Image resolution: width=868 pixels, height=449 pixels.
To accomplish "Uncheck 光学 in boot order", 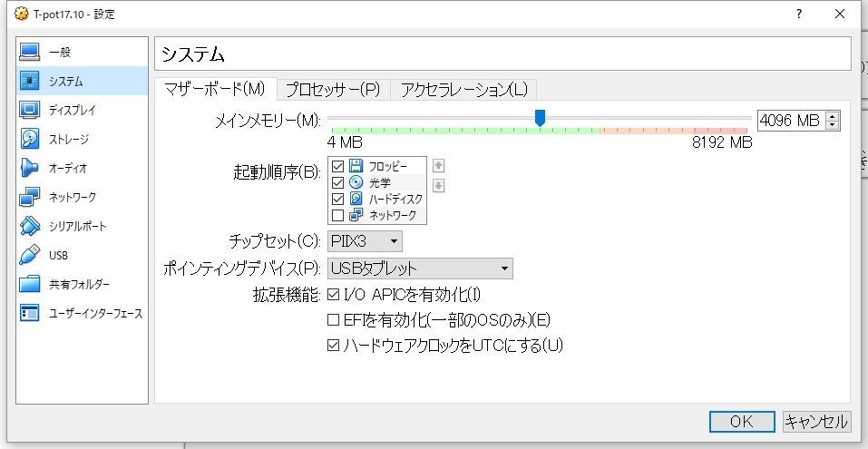I will (337, 182).
